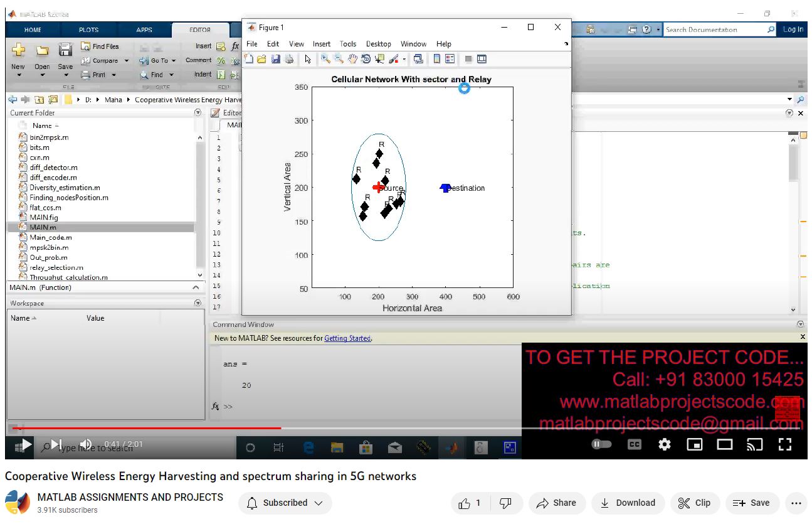Expand the brush tool dropdown arrow
The image size is (812, 524).
(404, 59)
